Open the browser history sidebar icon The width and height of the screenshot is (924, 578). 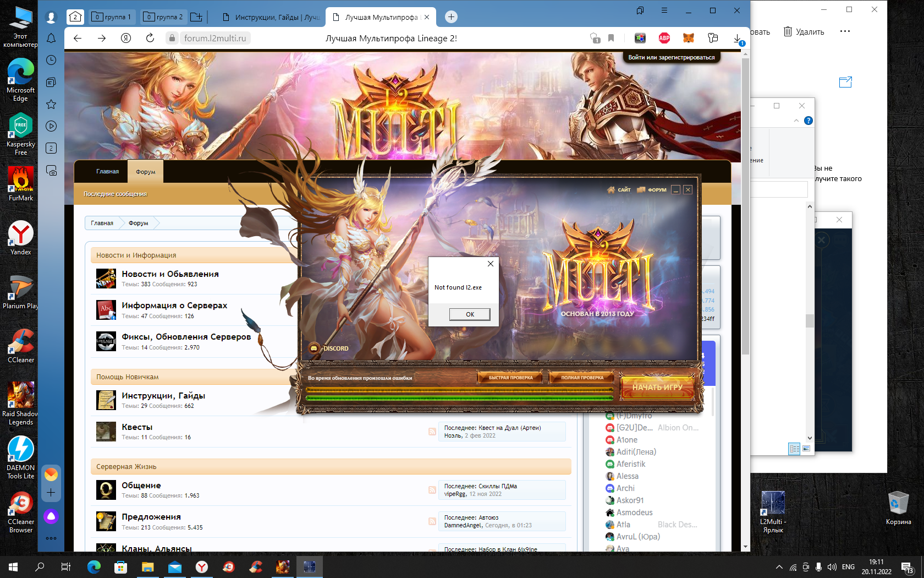tap(51, 60)
